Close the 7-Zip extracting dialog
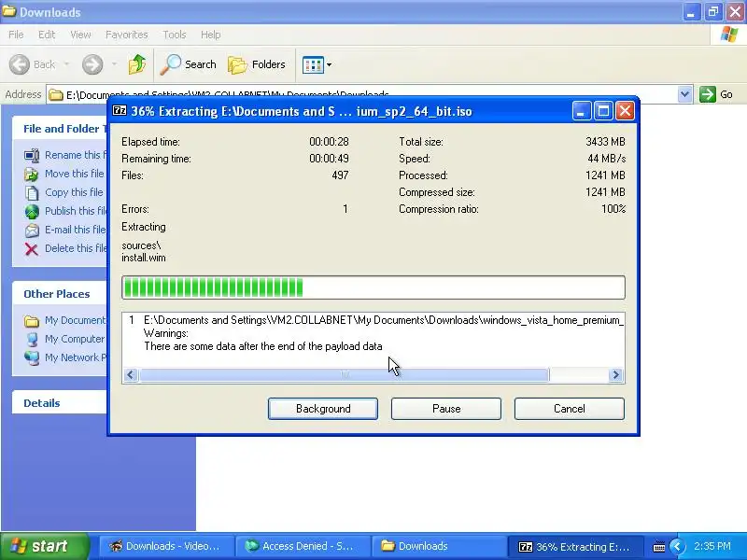The width and height of the screenshot is (747, 560). (x=625, y=111)
